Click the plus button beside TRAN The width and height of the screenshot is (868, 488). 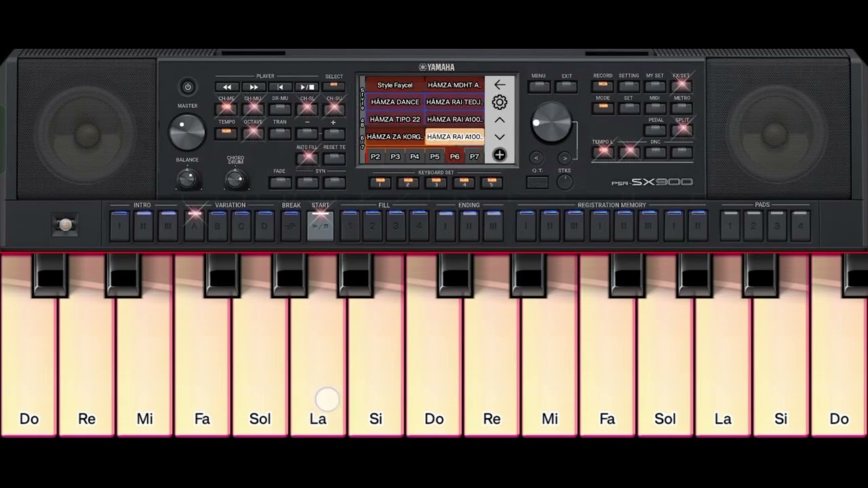334,133
